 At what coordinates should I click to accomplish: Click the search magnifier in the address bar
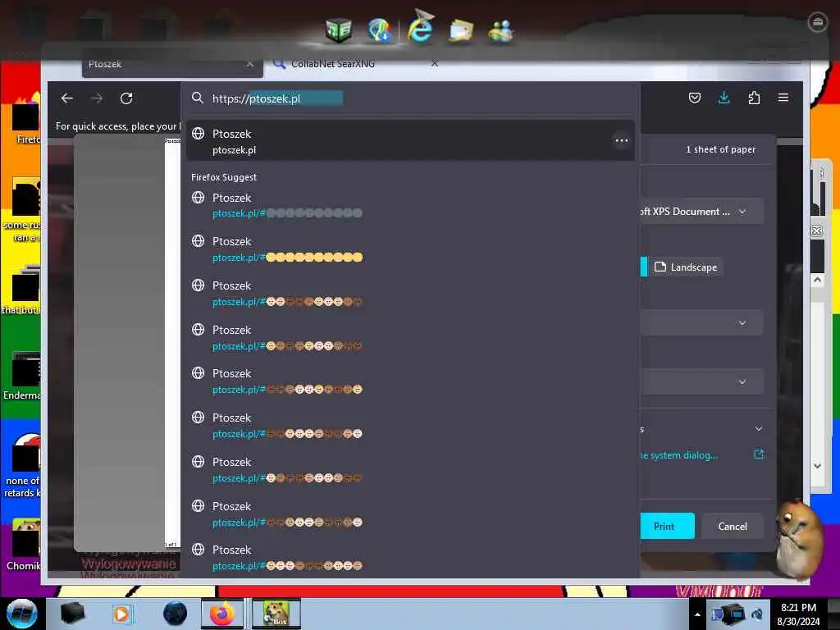tap(198, 98)
